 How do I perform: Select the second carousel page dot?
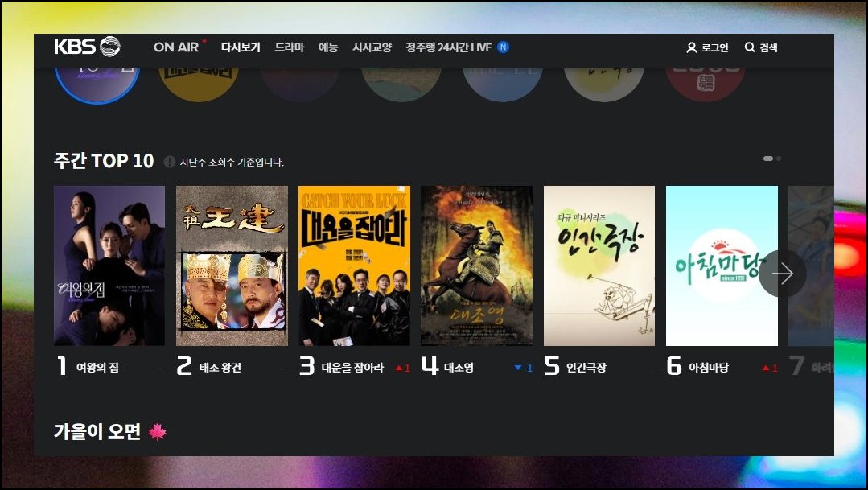779,159
